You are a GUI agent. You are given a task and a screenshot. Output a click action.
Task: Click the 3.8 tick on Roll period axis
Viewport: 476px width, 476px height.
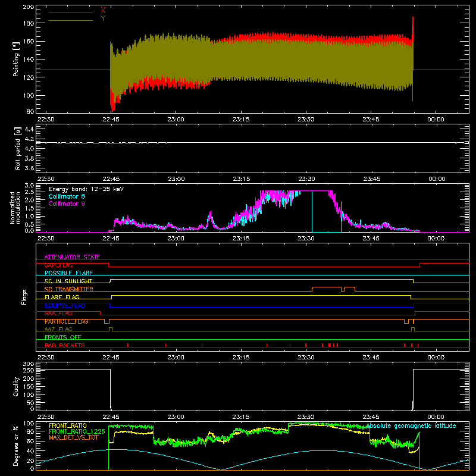29,158
